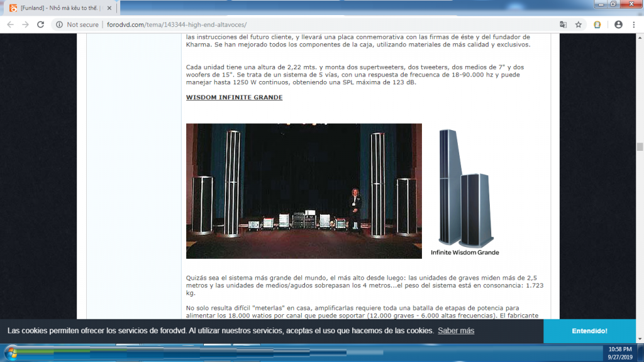Open the taskbar clock showing 10:58 PM
The image size is (644, 362).
[x=620, y=349]
